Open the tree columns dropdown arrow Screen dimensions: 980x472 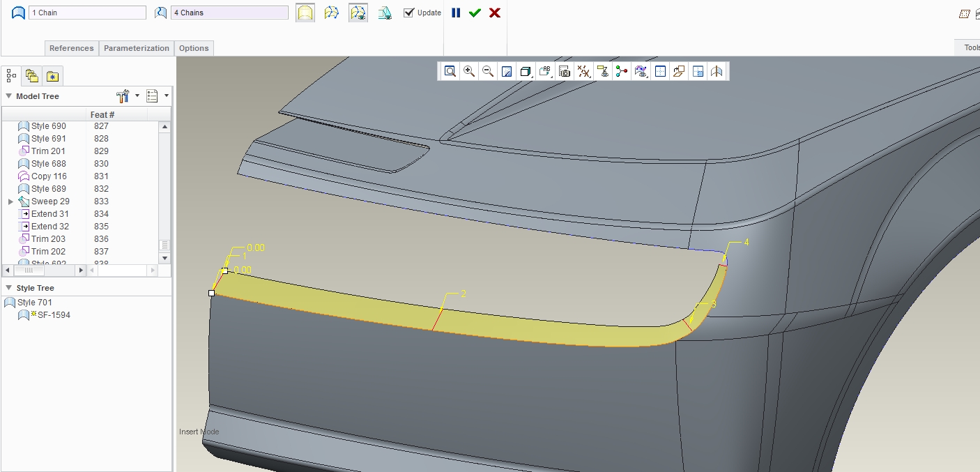click(x=167, y=96)
